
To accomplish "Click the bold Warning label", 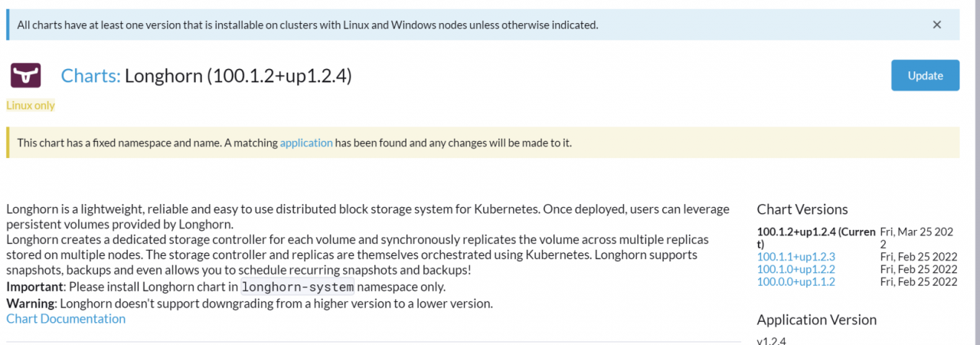I will click(x=30, y=303).
